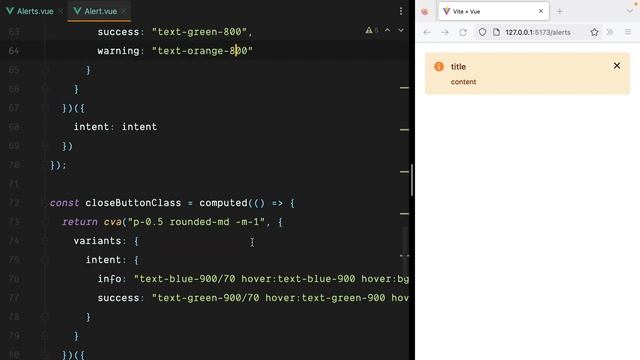The height and width of the screenshot is (360, 640).
Task: Click "text-green-800" on line 63
Action: pos(200,32)
